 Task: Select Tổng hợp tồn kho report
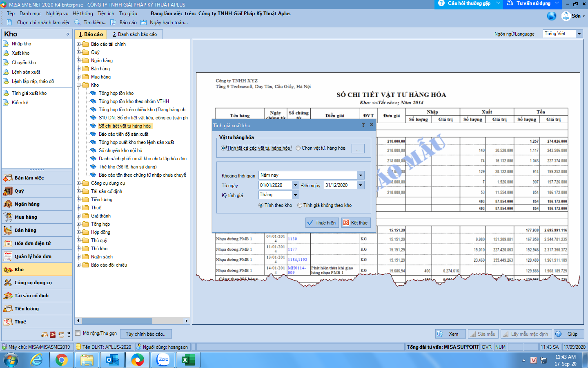(x=116, y=93)
